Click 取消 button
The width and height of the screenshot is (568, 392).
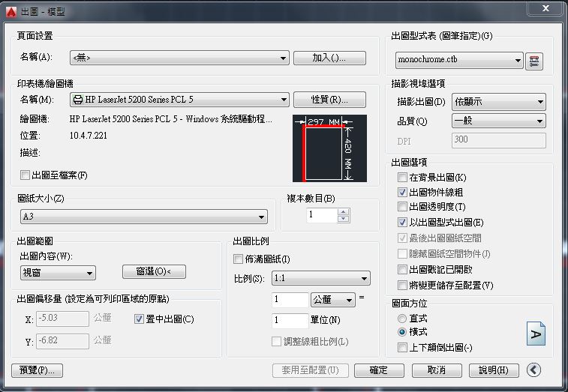(x=437, y=370)
